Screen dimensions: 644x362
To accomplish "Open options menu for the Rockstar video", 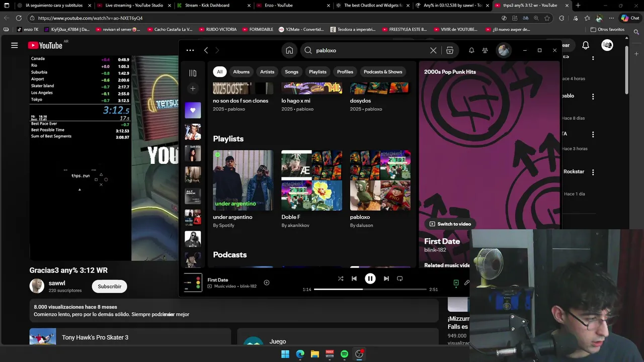I will point(593,172).
